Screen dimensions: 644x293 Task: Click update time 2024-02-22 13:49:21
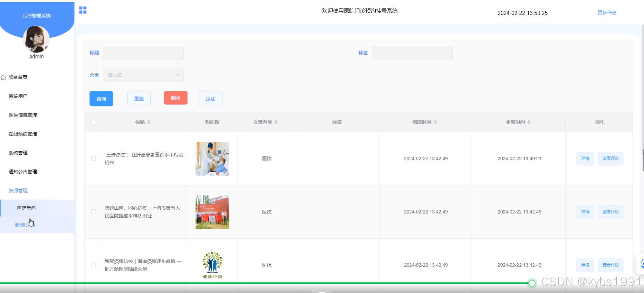519,159
